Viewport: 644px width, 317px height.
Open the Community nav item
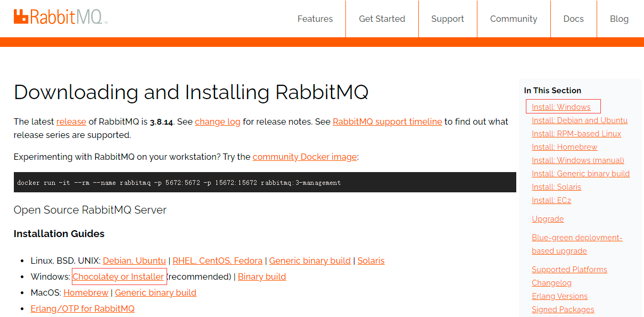(514, 19)
